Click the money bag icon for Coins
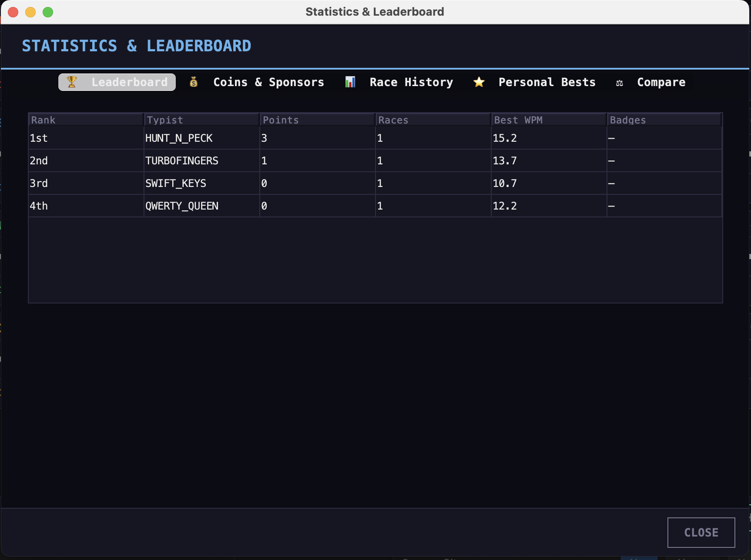Image resolution: width=751 pixels, height=560 pixels. click(x=194, y=82)
